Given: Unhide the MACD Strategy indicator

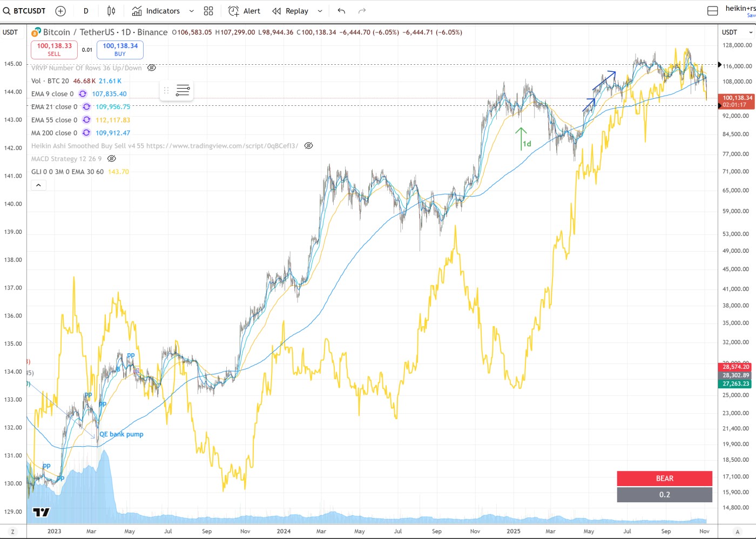Looking at the screenshot, I should [x=112, y=159].
